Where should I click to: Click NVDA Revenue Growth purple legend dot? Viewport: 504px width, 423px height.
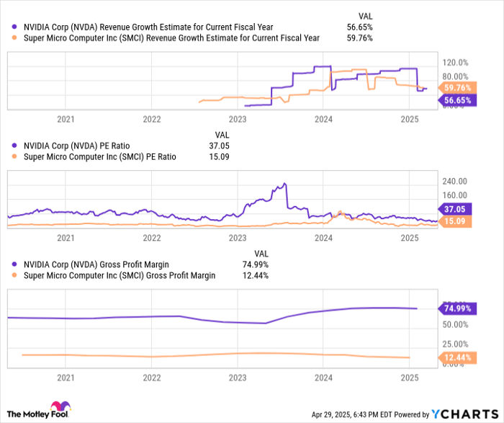click(x=9, y=27)
